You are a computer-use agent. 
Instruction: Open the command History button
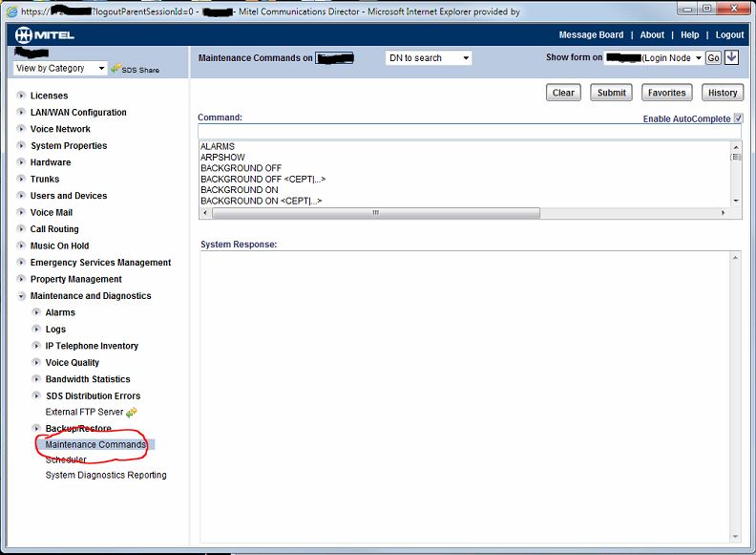point(723,93)
